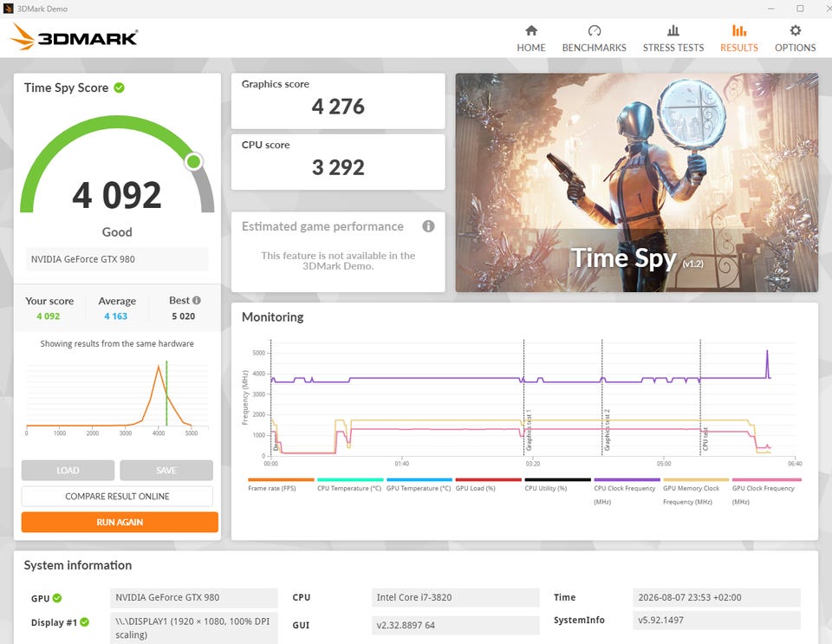Screen dimensions: 832x644
Task: Toggle the GPU Temperature legend series
Action: coord(419,485)
